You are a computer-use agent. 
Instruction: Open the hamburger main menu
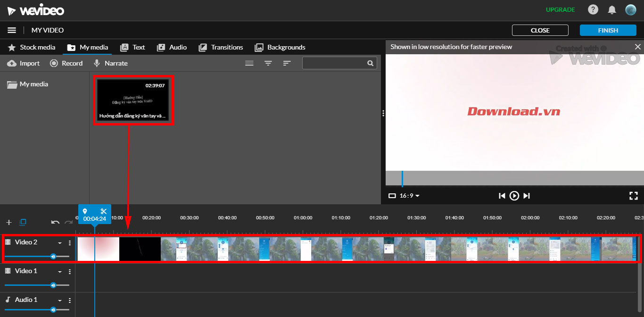pyautogui.click(x=12, y=30)
